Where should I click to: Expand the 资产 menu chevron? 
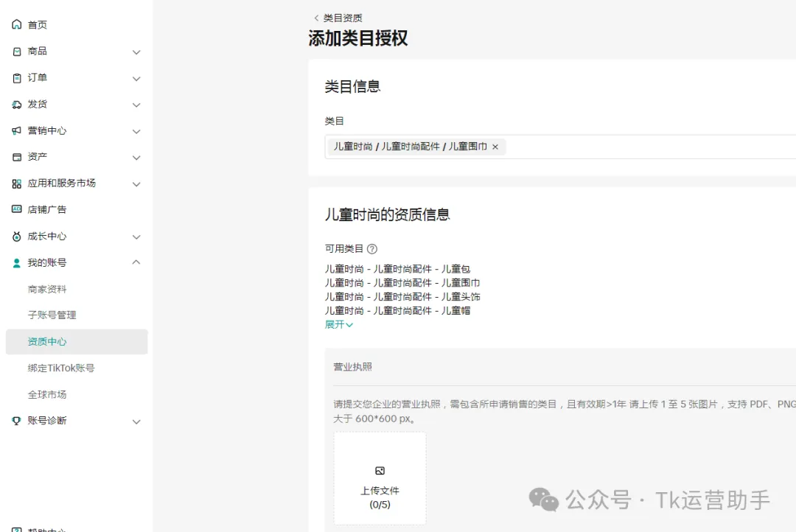136,158
